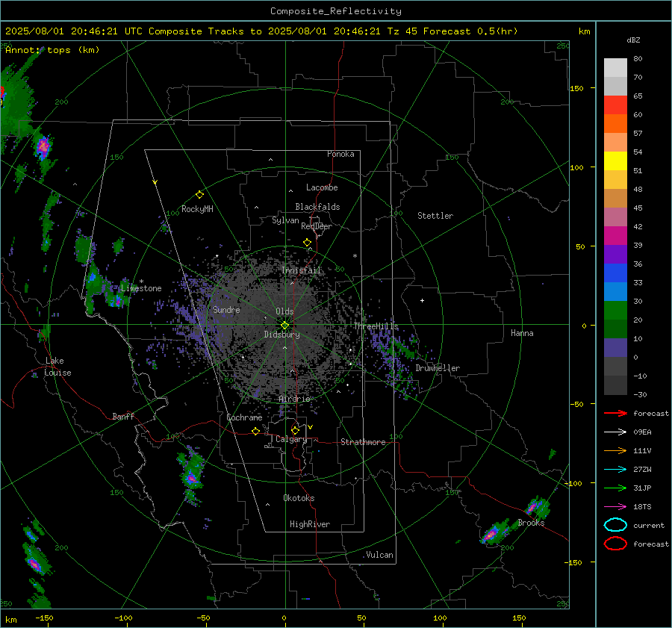This screenshot has height=628, width=672.
Task: Click the yellow radar-center marker near Olds
Action: point(285,326)
